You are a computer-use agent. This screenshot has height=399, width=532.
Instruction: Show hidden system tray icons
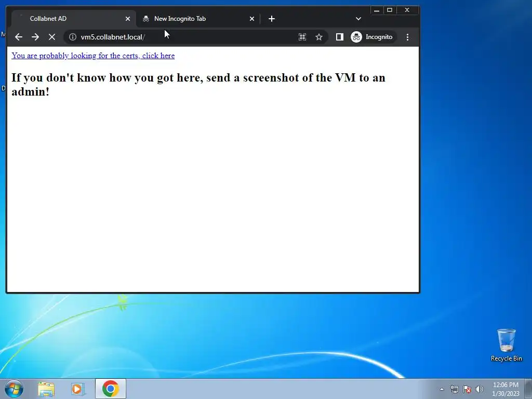pyautogui.click(x=442, y=389)
